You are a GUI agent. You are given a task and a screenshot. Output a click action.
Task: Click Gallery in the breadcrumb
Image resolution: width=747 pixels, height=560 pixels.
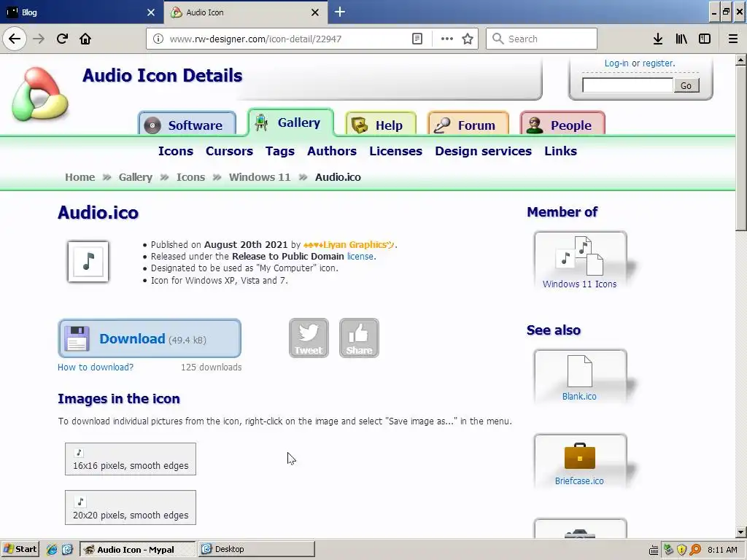135,177
